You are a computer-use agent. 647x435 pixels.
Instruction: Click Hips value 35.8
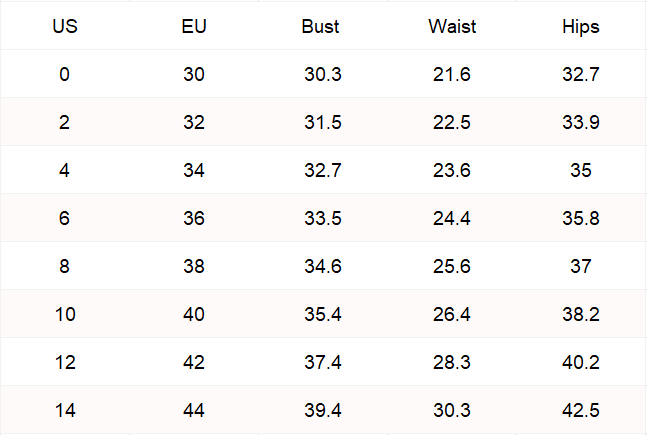tap(581, 218)
